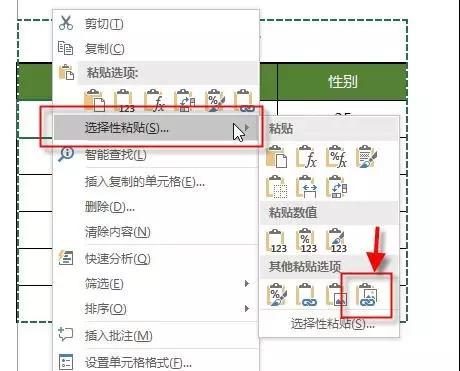Screen dimensions: 460x371
Task: Click 选择性粘贴(S)... at bottom of submenu
Action: click(333, 323)
